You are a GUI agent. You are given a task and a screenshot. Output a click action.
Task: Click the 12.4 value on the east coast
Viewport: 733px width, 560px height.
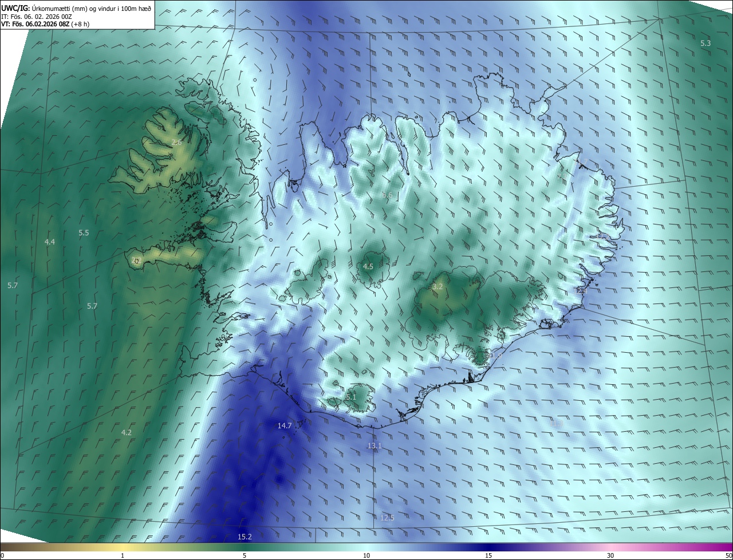[581, 291]
